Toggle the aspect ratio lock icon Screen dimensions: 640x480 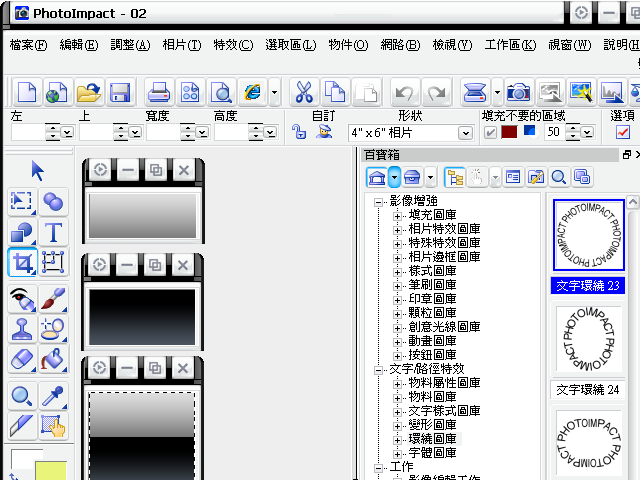point(299,132)
